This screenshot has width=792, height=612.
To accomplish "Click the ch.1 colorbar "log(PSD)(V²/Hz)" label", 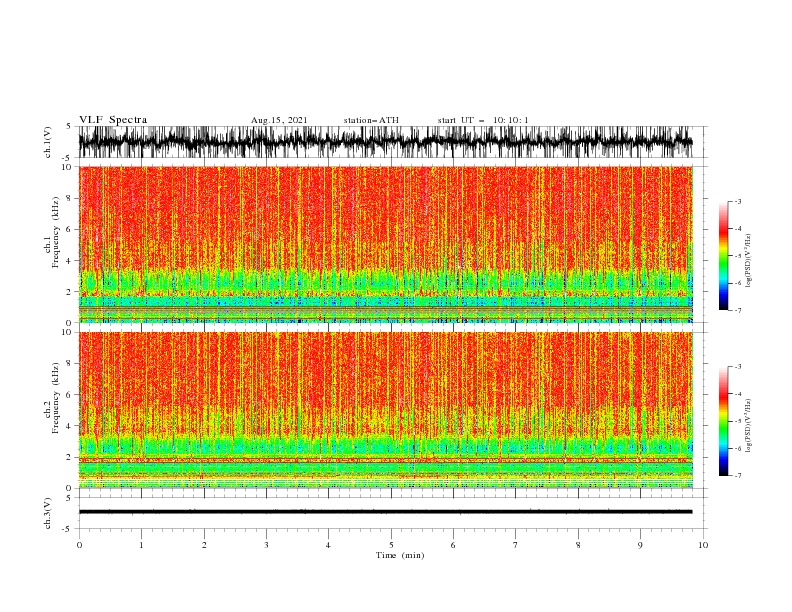I will 749,261.
